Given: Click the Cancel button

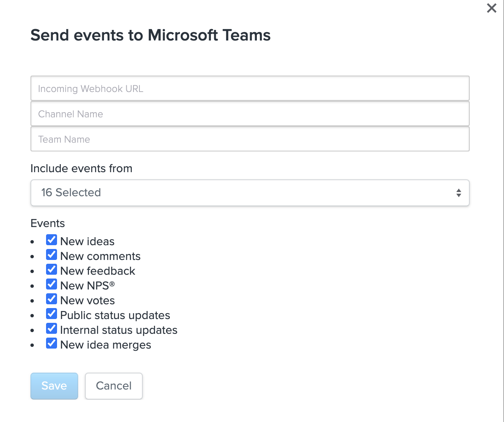Looking at the screenshot, I should [x=114, y=386].
